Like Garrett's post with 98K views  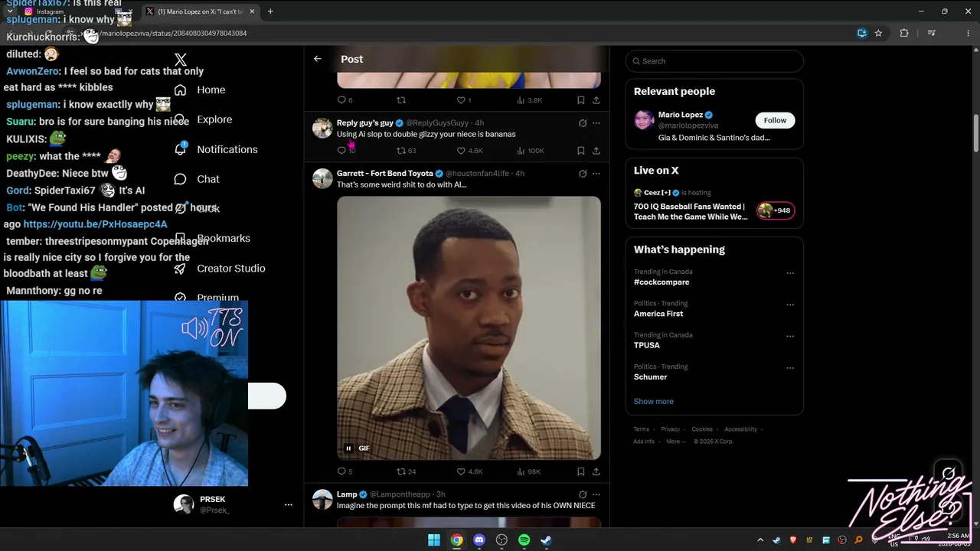[469, 471]
